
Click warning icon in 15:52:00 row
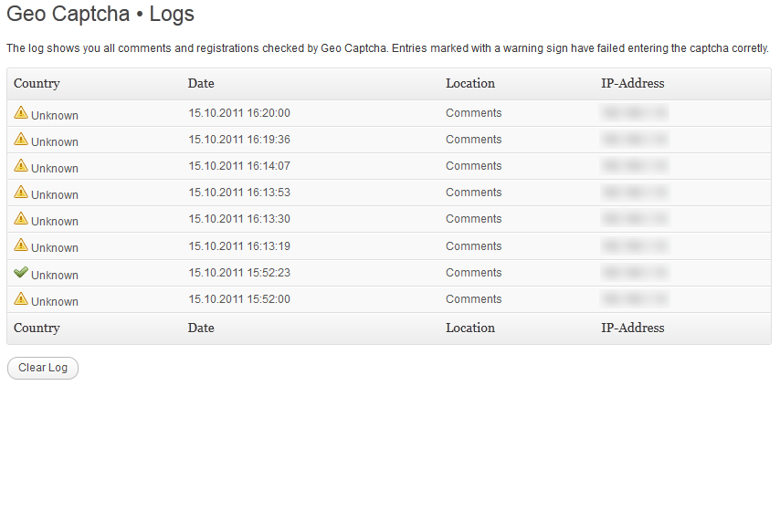point(21,297)
